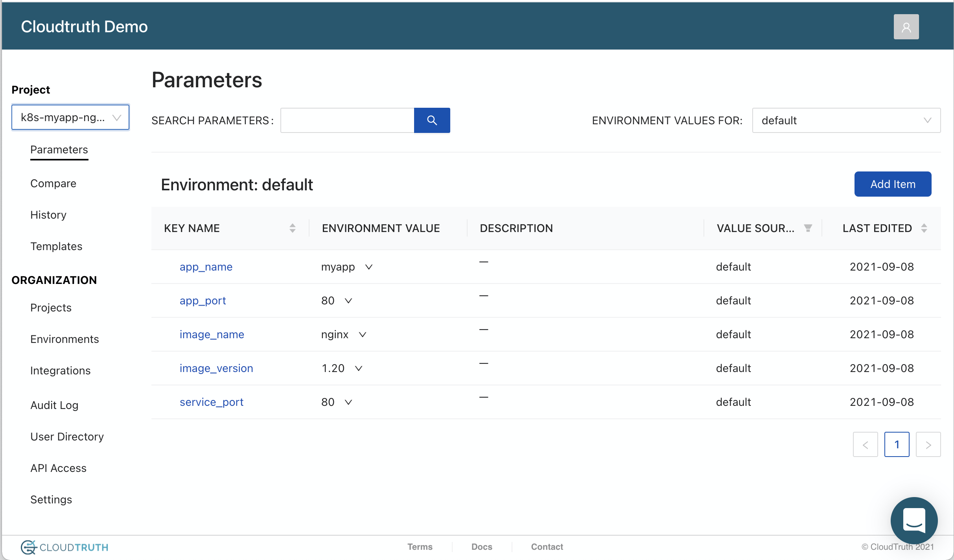This screenshot has width=954, height=560.
Task: Open the chat support bubble
Action: pos(914,520)
